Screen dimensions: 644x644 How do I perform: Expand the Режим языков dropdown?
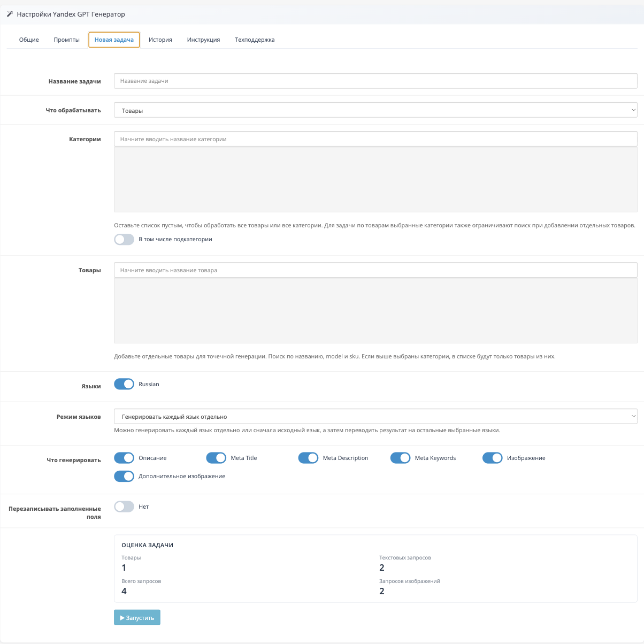[x=375, y=416]
